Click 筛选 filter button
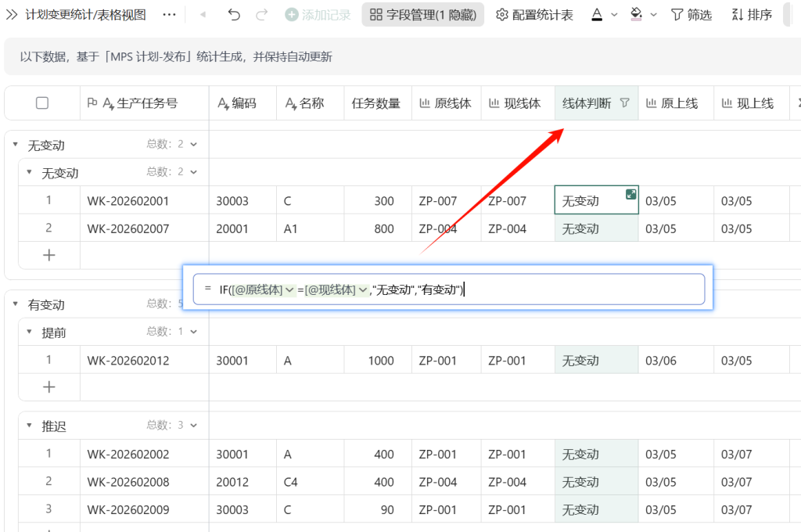Screen dimensions: 801x532 click(691, 15)
